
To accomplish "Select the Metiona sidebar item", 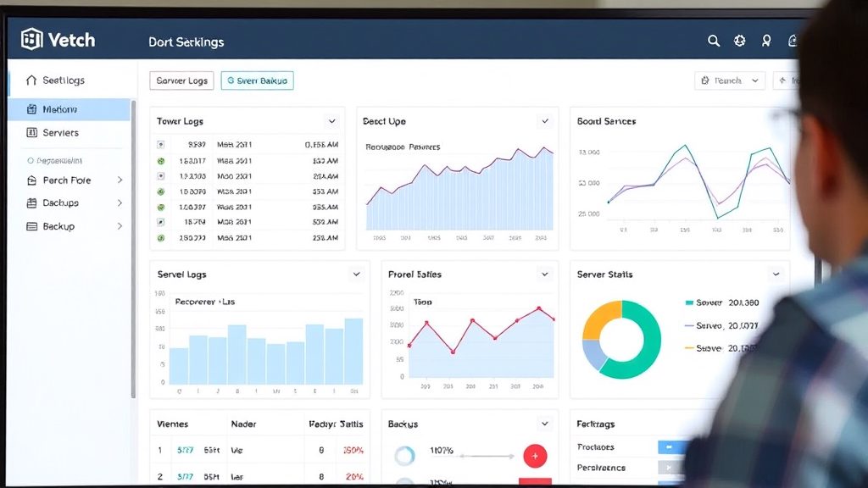I will (70, 109).
